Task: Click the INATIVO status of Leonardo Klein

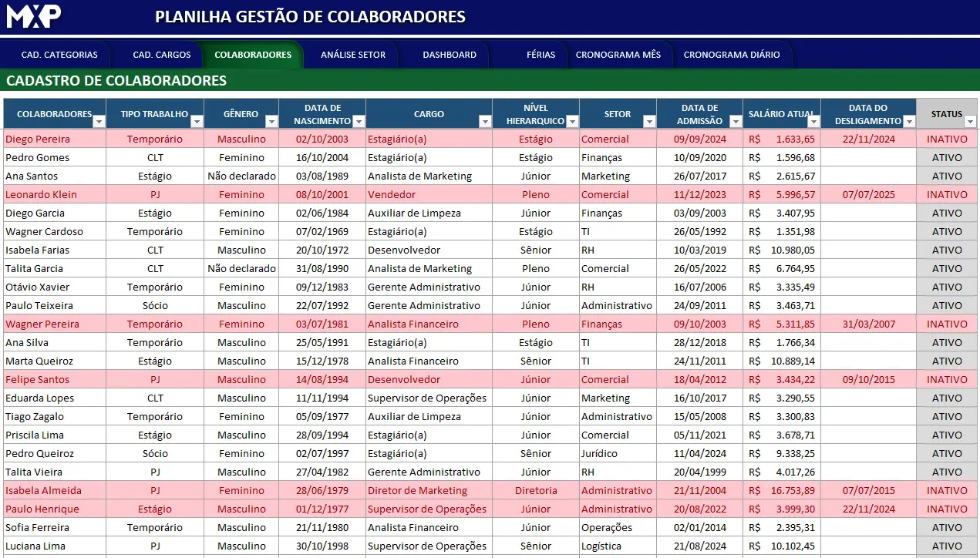Action: tap(947, 195)
